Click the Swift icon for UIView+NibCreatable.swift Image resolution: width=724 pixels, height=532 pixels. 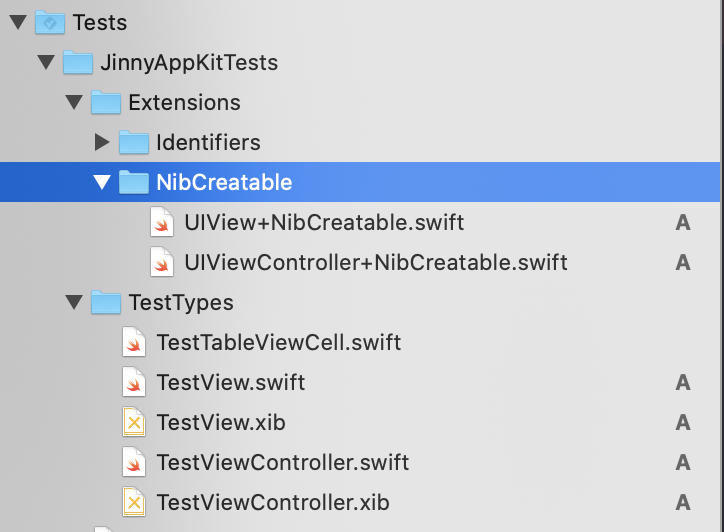point(162,222)
